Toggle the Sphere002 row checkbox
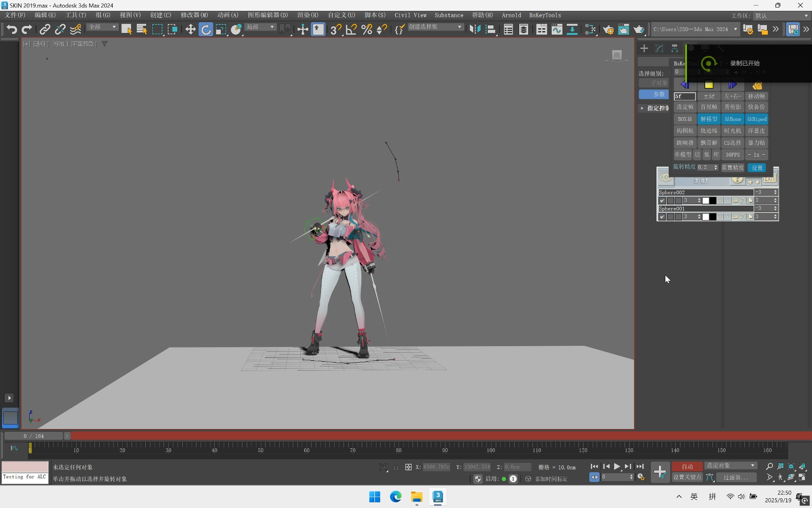 coord(662,201)
